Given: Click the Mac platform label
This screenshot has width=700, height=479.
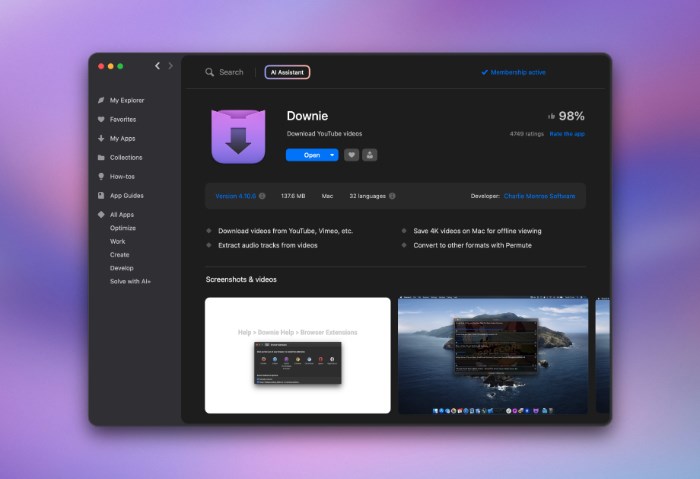Looking at the screenshot, I should [x=327, y=196].
